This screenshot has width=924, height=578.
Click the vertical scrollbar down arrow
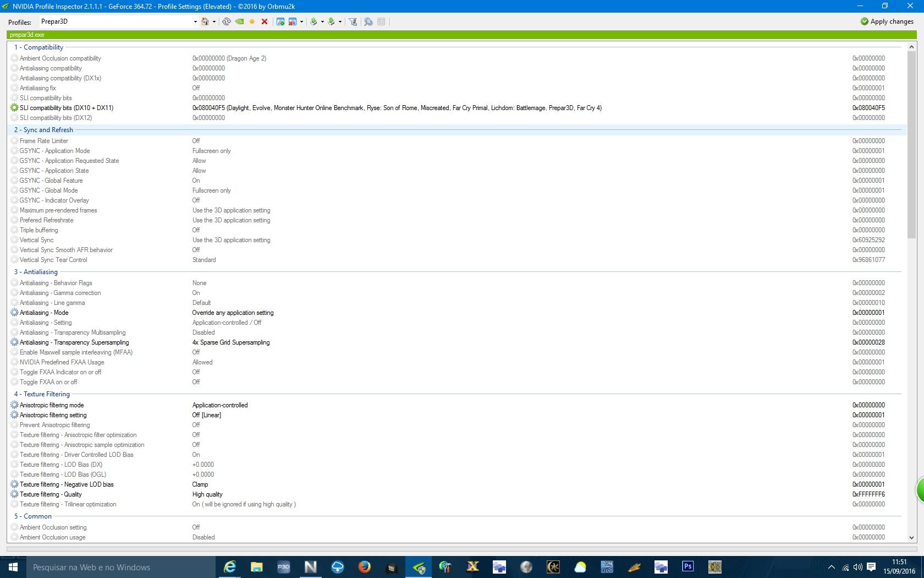tap(911, 538)
